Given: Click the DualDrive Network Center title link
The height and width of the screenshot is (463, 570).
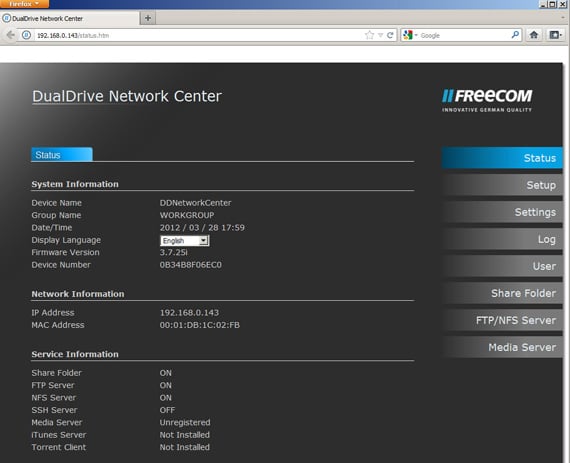Looking at the screenshot, I should [127, 96].
